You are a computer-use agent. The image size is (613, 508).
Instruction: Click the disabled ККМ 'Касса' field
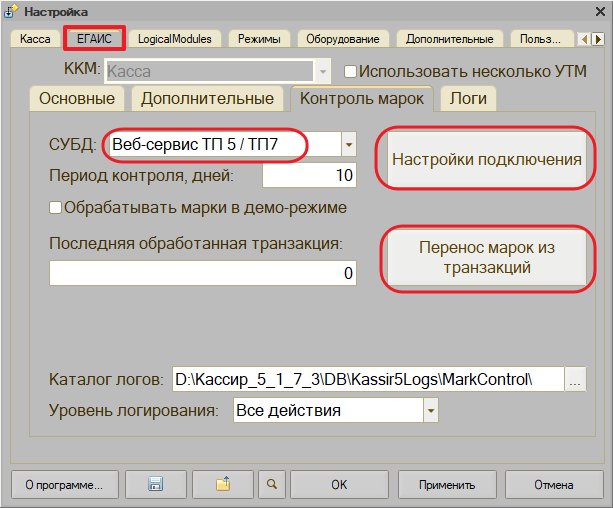(210, 72)
